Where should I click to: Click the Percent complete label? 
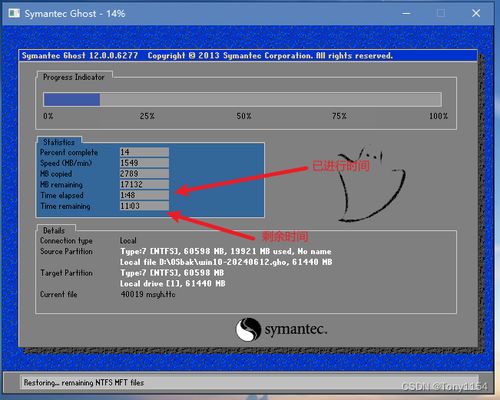[69, 153]
